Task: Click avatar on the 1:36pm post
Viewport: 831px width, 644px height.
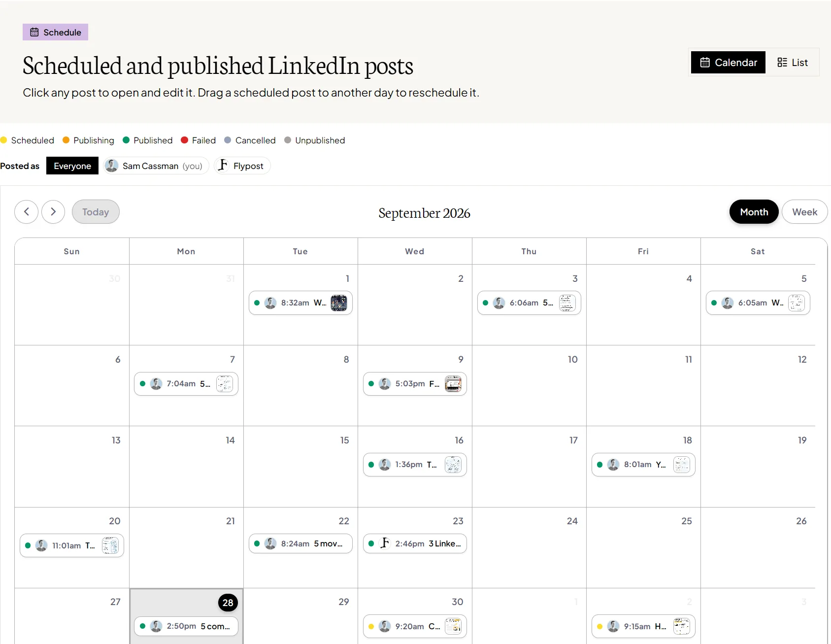Action: pyautogui.click(x=385, y=465)
